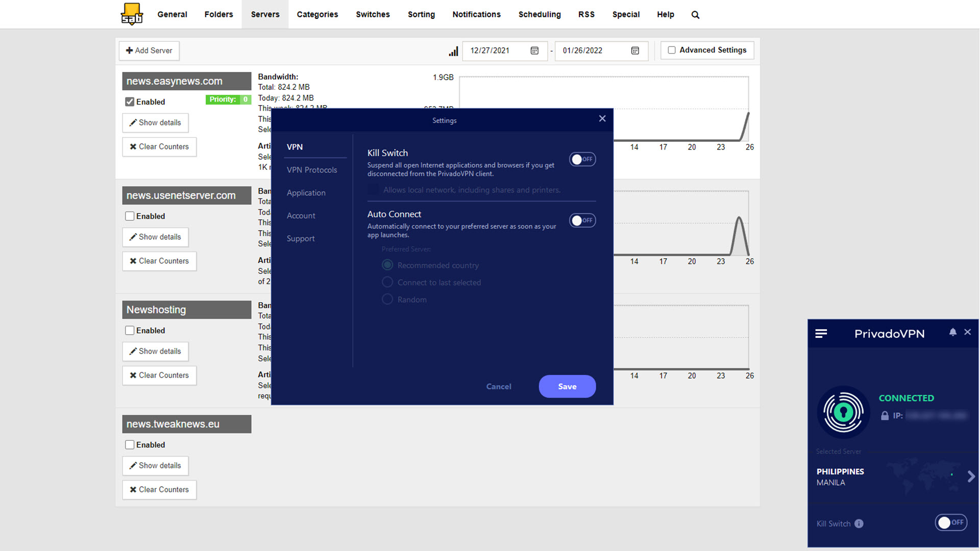Switch to the Categories tab
The width and height of the screenshot is (980, 551).
(317, 14)
